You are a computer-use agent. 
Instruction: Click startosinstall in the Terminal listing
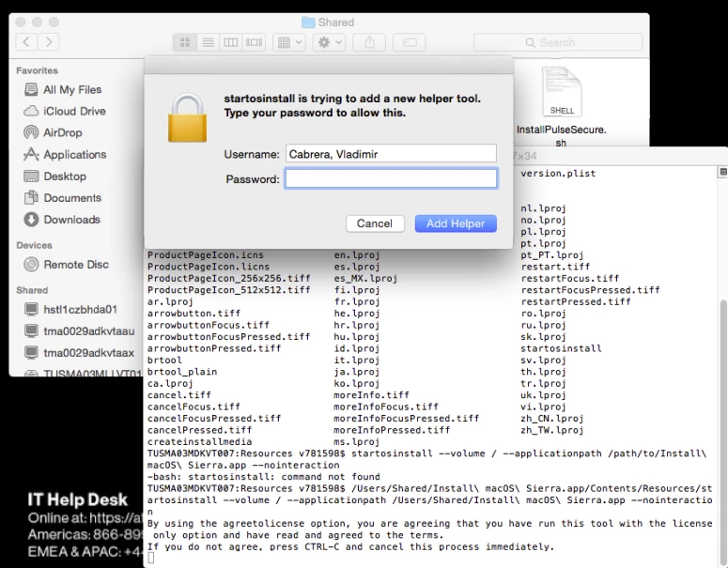pos(561,348)
